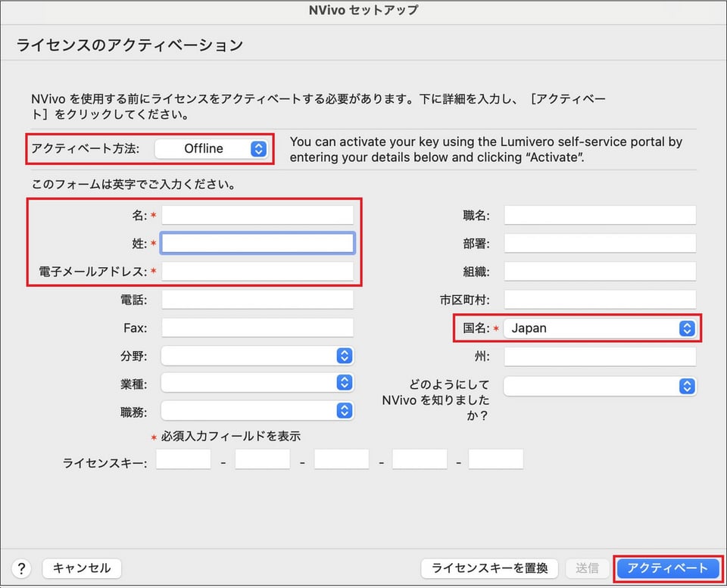Select the Fax input field
The height and width of the screenshot is (588, 727).
coord(257,328)
